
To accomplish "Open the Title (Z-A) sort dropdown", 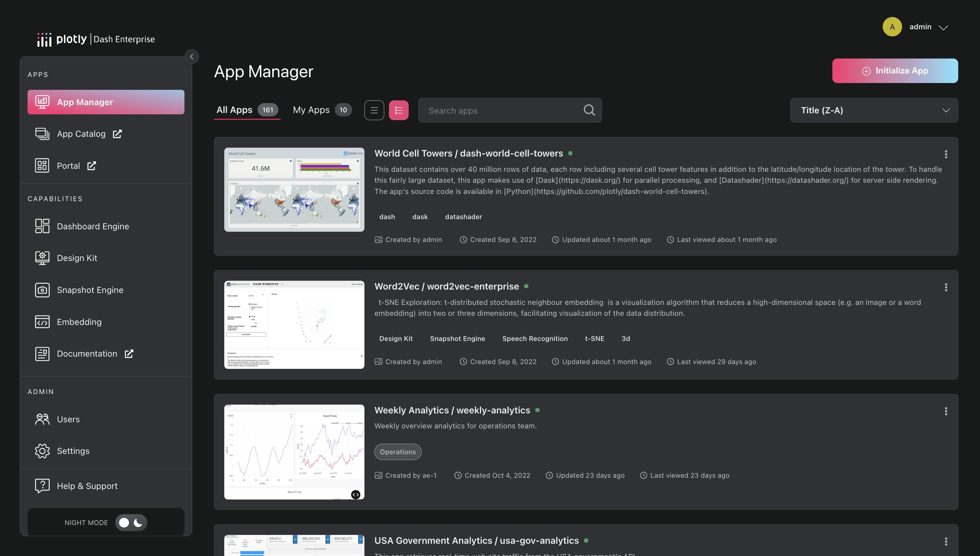I will [x=874, y=110].
